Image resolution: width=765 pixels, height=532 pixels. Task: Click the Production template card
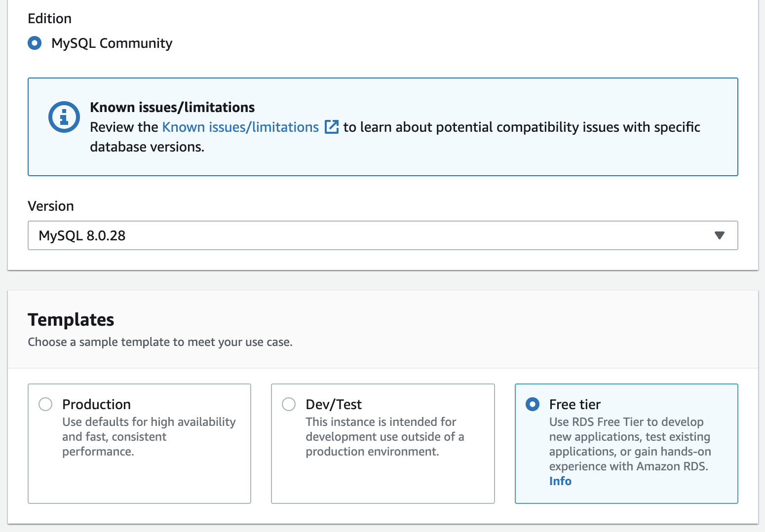click(x=139, y=443)
